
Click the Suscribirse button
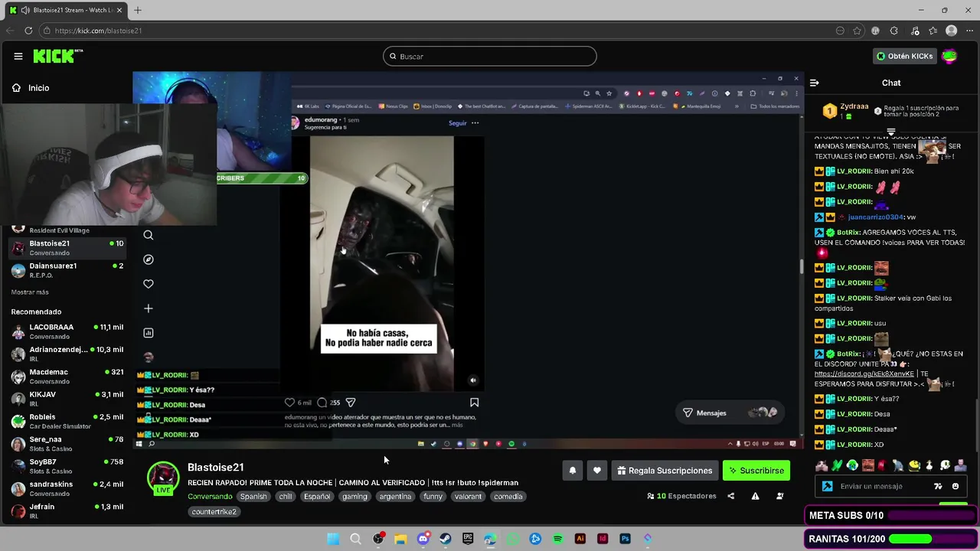pos(756,471)
